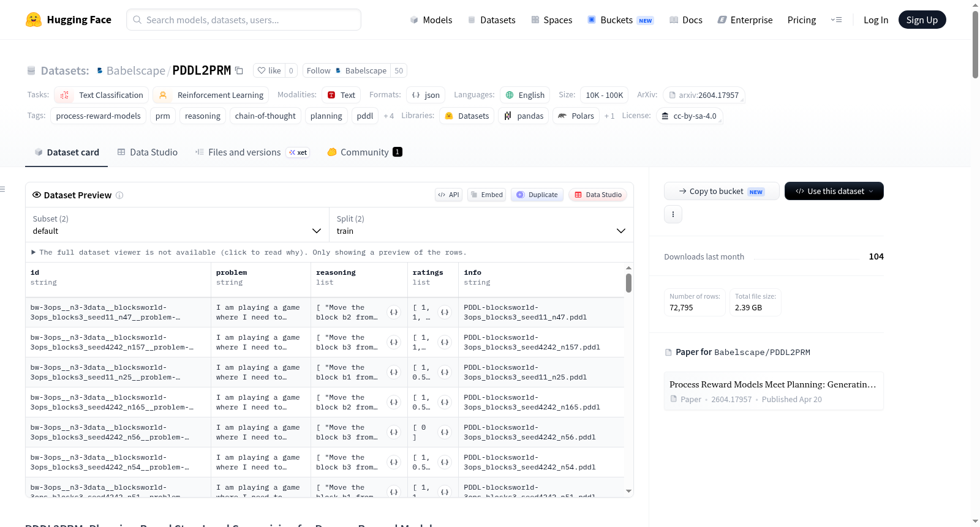Click the table scrollbar down arrow
The image size is (980, 527).
628,491
